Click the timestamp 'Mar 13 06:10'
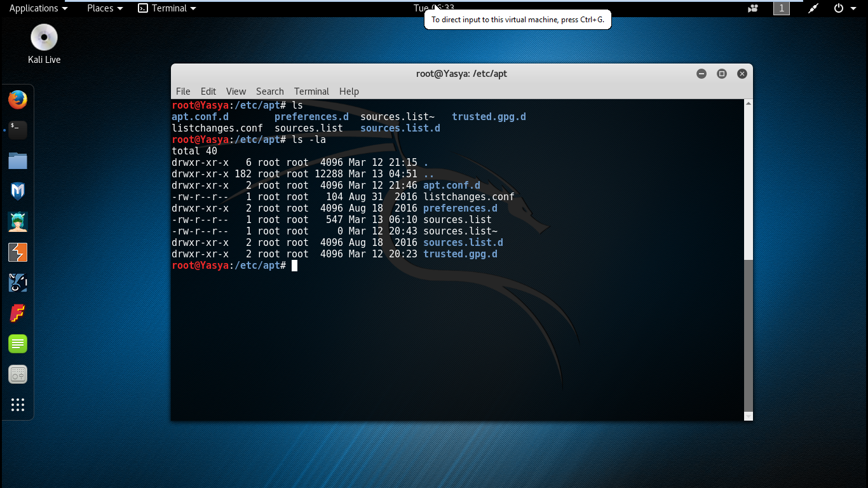Screen dimensions: 868x488 point(383,220)
